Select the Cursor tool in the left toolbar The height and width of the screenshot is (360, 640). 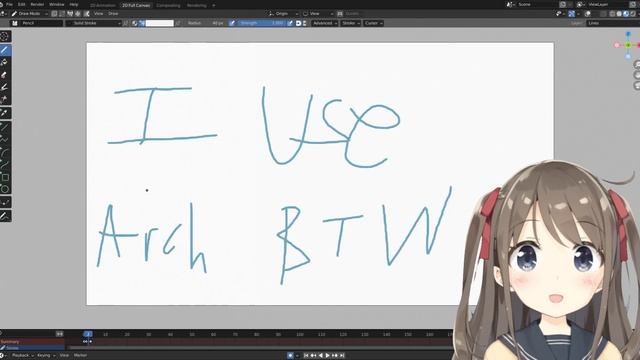(4, 37)
